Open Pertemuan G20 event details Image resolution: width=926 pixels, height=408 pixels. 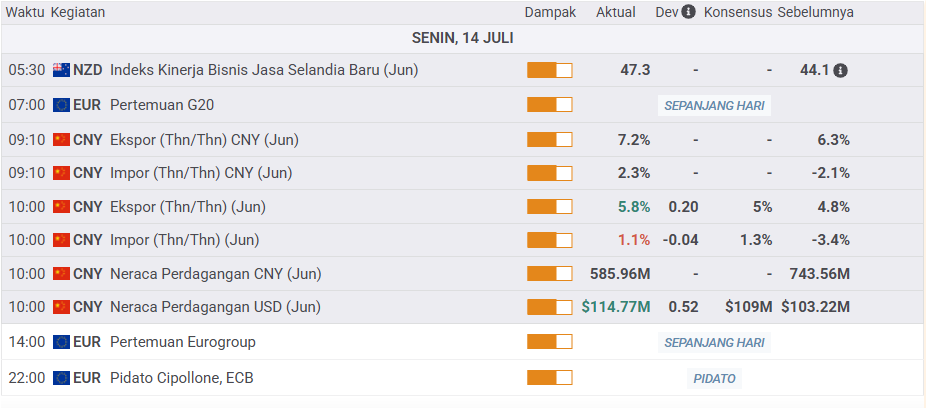coord(162,104)
